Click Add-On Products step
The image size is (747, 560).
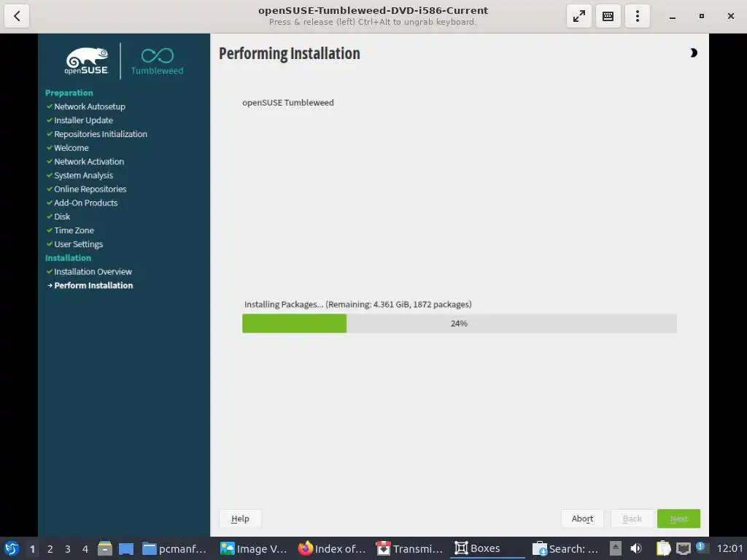click(x=86, y=203)
